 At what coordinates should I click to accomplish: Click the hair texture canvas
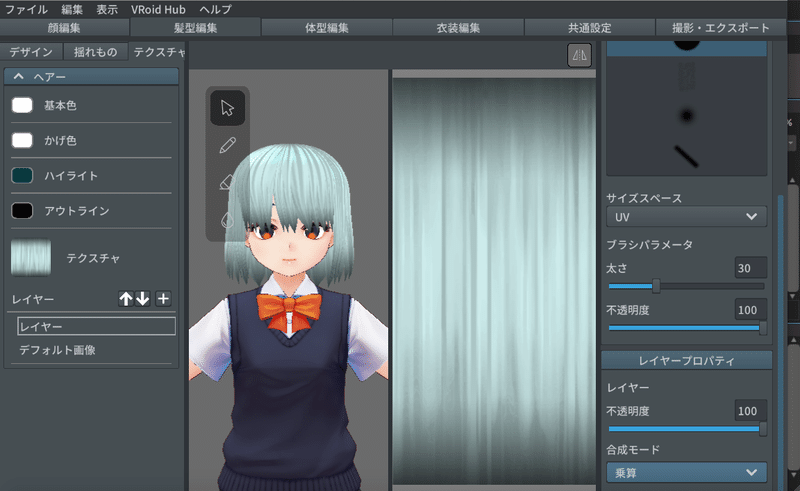494,280
